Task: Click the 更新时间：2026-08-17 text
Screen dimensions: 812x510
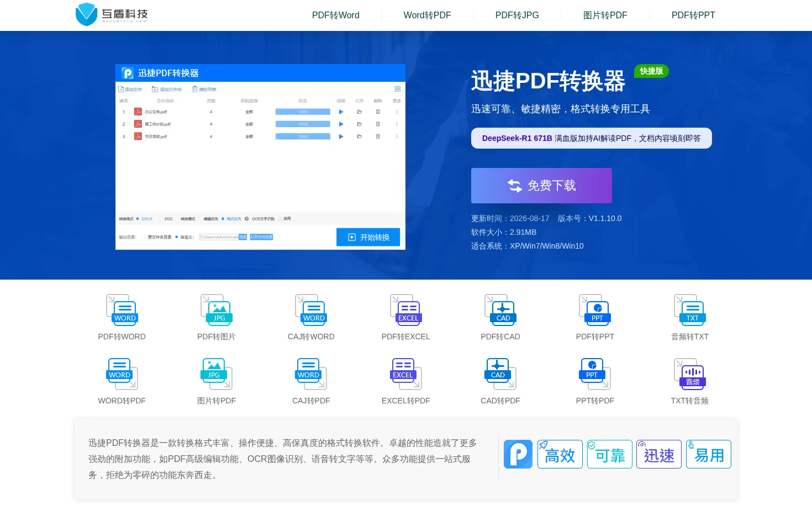Action: tap(510, 218)
